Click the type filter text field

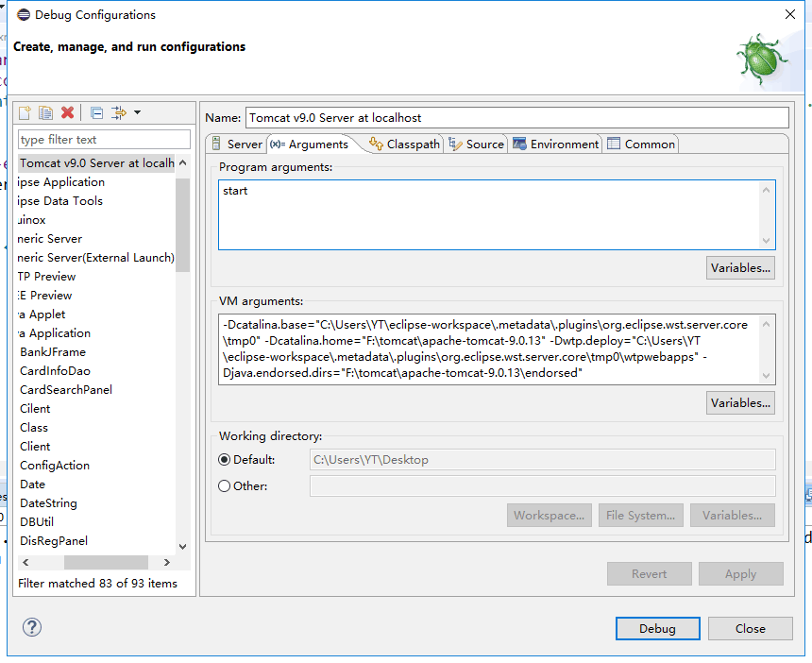pyautogui.click(x=104, y=139)
